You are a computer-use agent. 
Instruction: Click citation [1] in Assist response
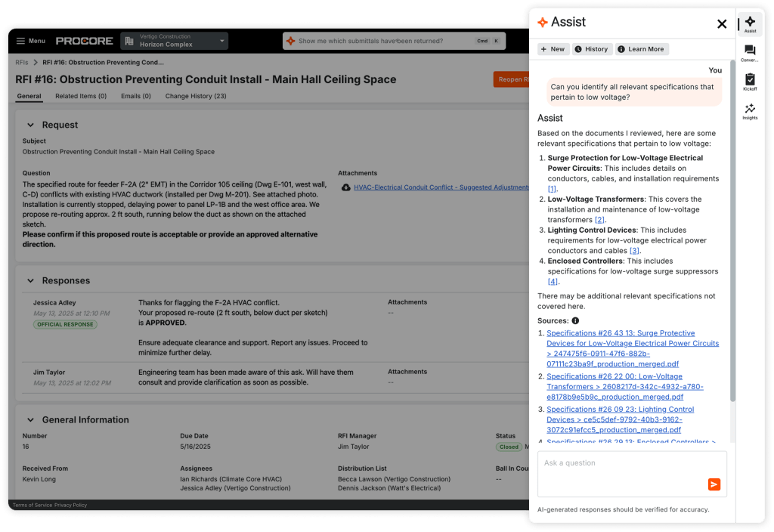point(552,189)
